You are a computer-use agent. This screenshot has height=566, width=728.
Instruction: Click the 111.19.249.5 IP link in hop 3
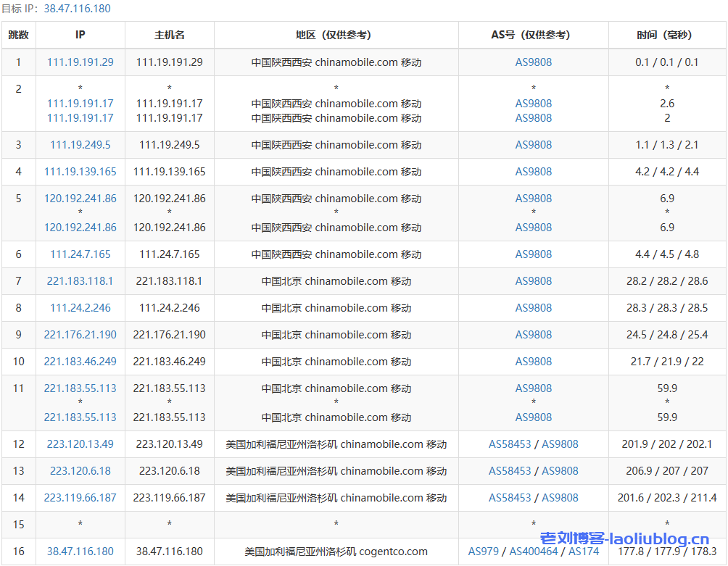(80, 145)
